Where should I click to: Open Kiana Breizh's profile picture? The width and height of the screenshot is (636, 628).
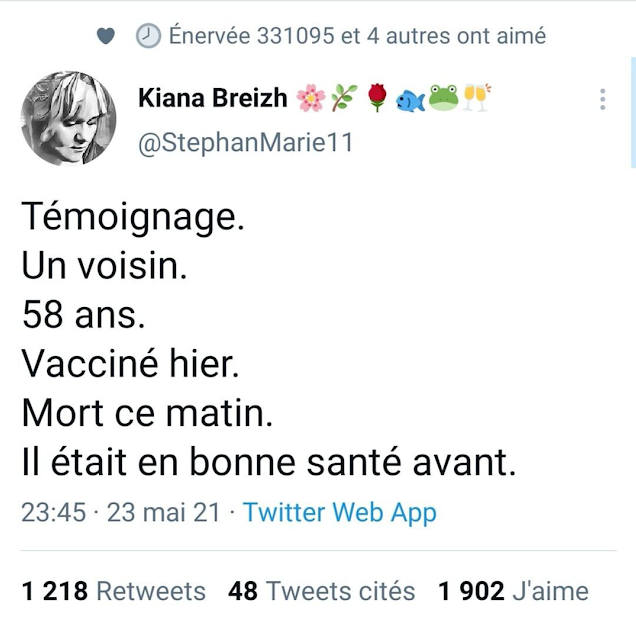[x=68, y=118]
